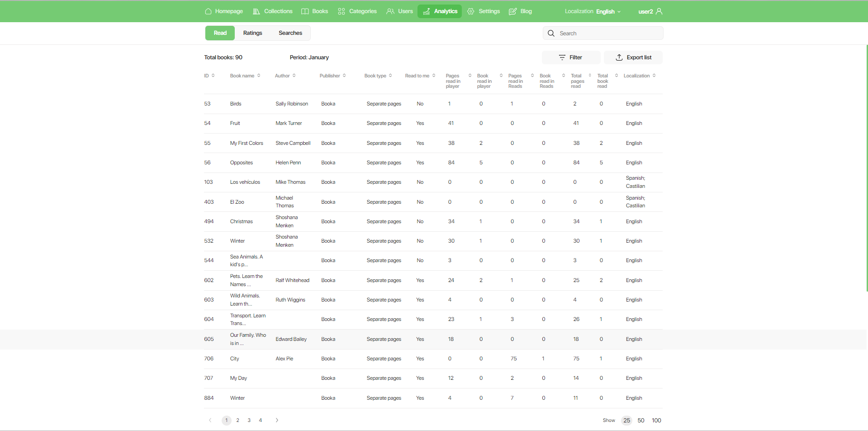Show 50 rows per page

[641, 421]
